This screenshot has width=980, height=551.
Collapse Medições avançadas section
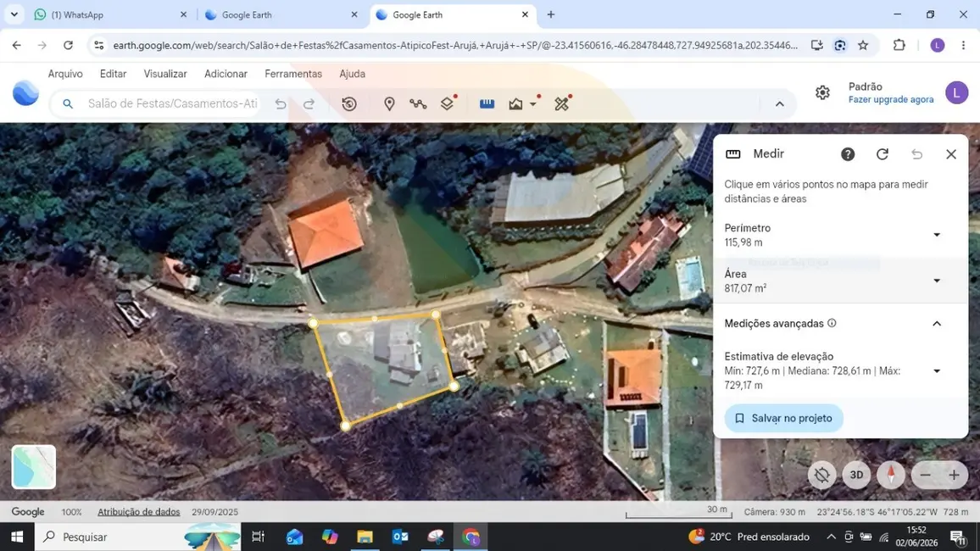coord(936,324)
